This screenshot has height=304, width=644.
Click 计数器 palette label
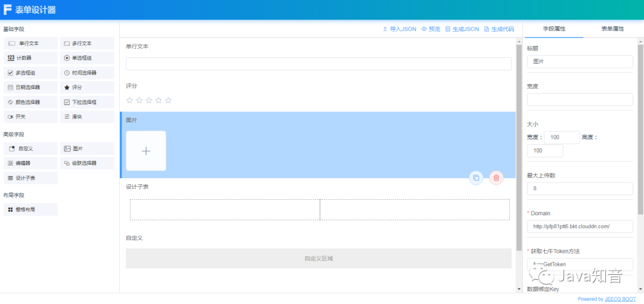[x=24, y=58]
